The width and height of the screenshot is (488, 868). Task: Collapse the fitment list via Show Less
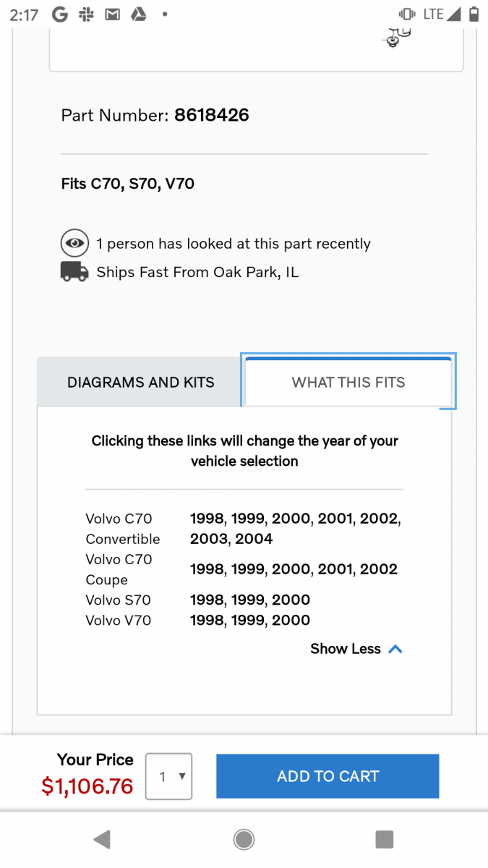[x=345, y=649]
